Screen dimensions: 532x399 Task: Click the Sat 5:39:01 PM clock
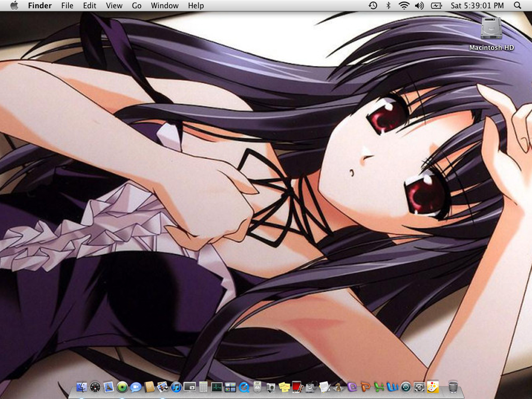[477, 6]
